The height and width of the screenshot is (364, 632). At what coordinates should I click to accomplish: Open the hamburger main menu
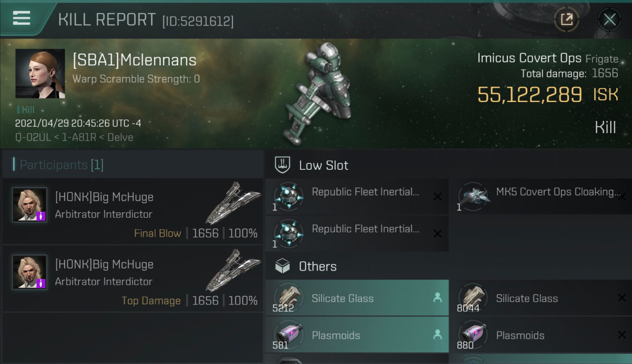[21, 18]
